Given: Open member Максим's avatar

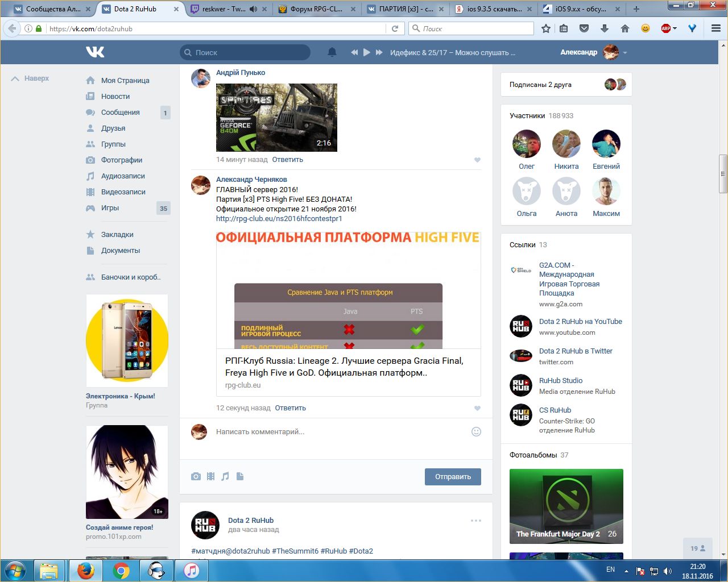Looking at the screenshot, I should pos(606,191).
